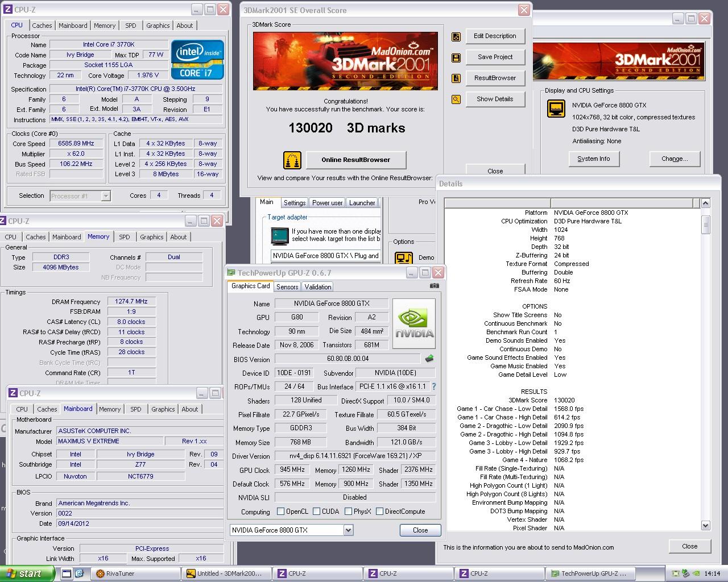Viewport: 728px width, 582px height.
Task: Click icon beside ResultBrowser button
Action: pyautogui.click(x=456, y=78)
